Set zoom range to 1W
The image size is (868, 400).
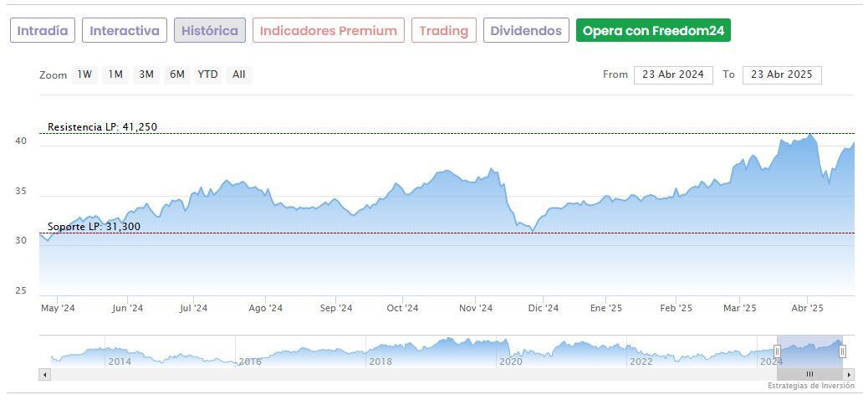click(x=84, y=74)
